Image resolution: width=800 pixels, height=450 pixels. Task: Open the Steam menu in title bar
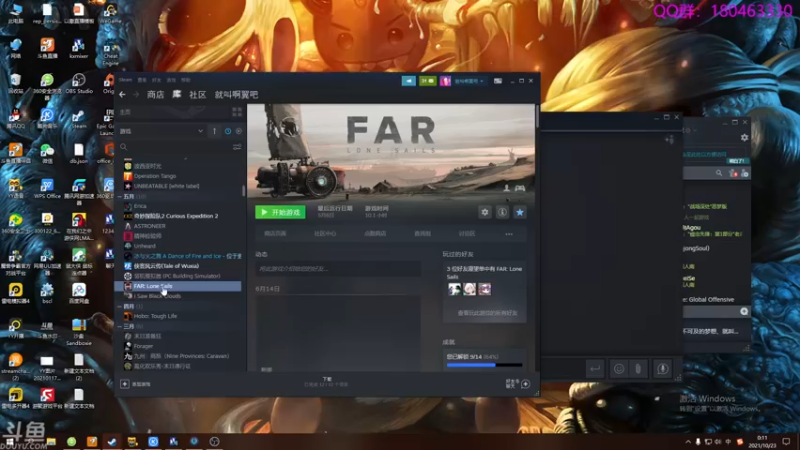coord(126,80)
